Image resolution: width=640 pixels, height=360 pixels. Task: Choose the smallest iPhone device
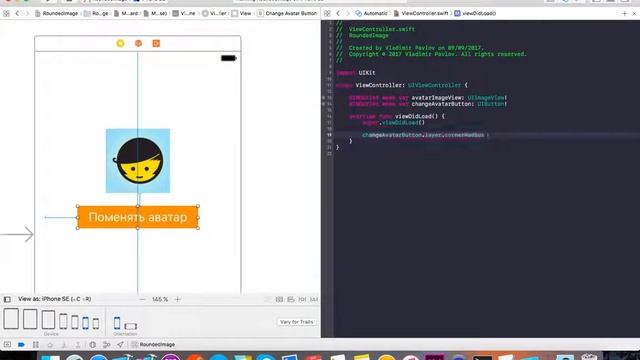(96, 323)
